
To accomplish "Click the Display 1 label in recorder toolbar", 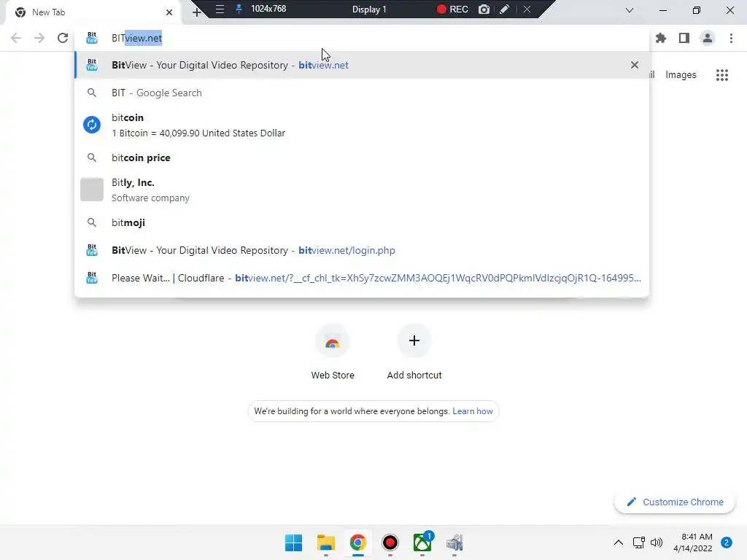I will pos(369,9).
